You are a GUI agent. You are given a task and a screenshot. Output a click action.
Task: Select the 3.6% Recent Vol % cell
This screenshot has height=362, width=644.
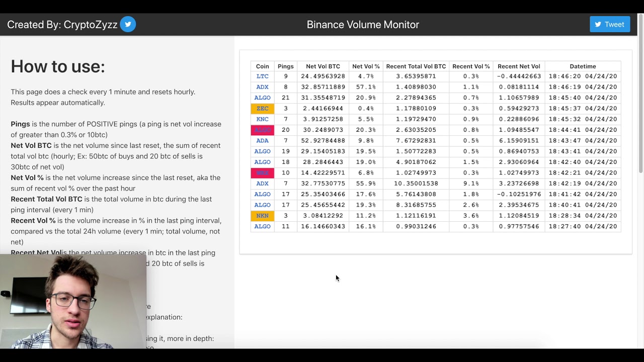[471, 216]
